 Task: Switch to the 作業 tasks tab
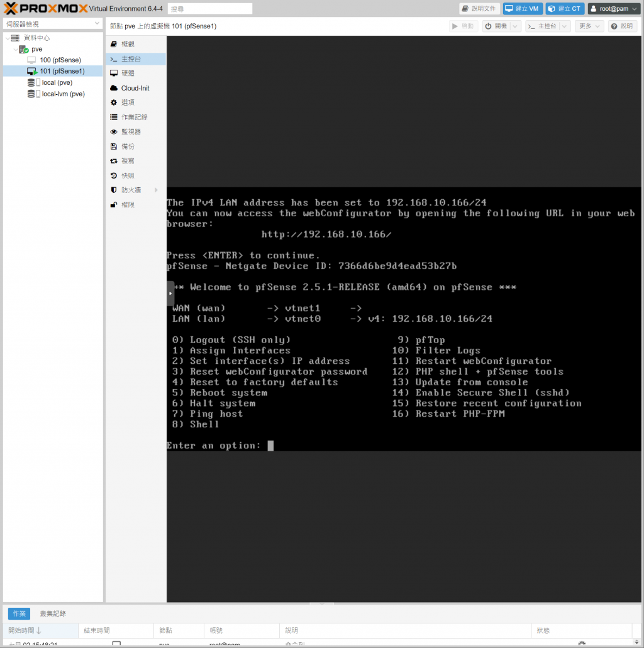[19, 613]
